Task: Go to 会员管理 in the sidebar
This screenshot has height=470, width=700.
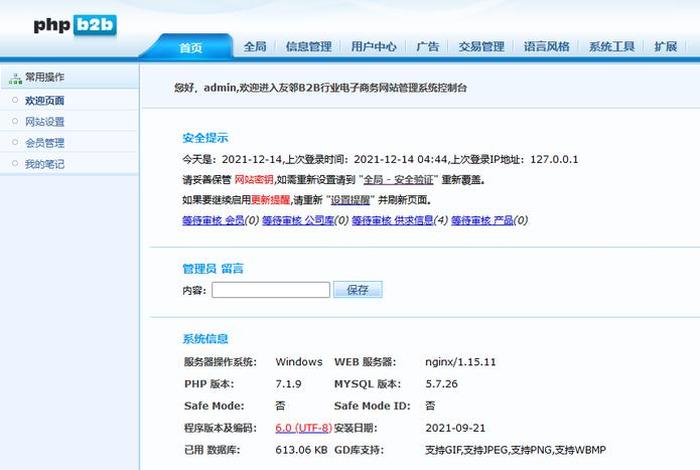Action: 44,143
